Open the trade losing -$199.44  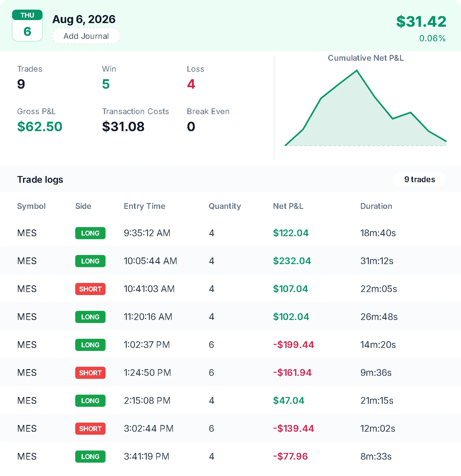tap(231, 345)
